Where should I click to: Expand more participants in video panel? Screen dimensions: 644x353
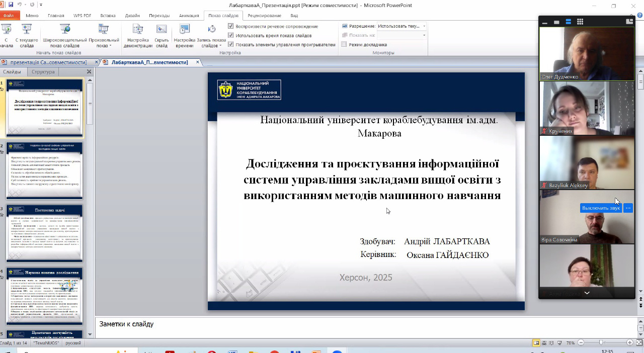tap(587, 293)
